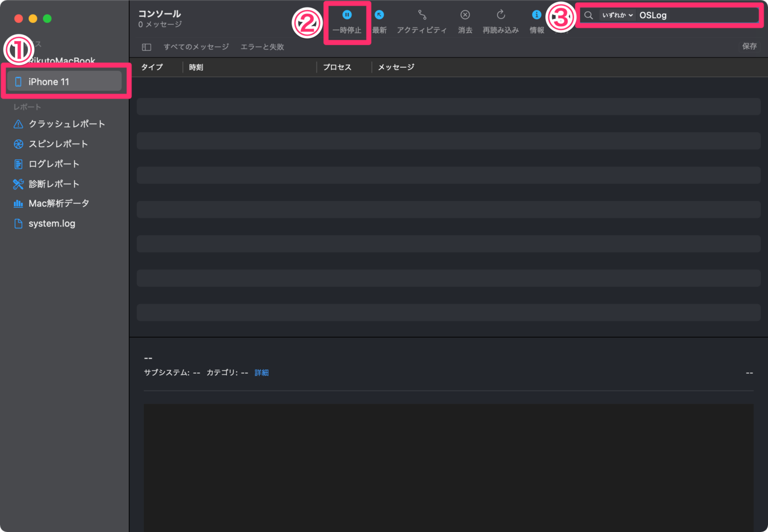Open スピンレポート from sidebar
The image size is (768, 532).
point(58,144)
